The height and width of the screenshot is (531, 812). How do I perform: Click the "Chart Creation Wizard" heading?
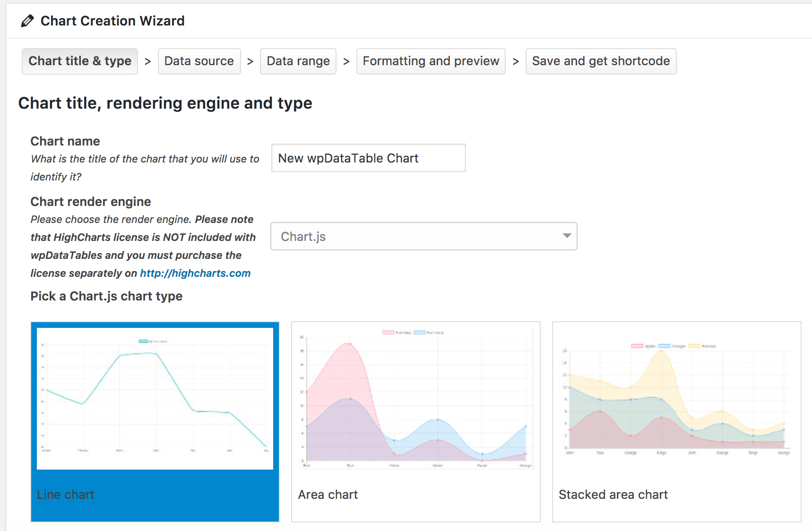tap(112, 21)
